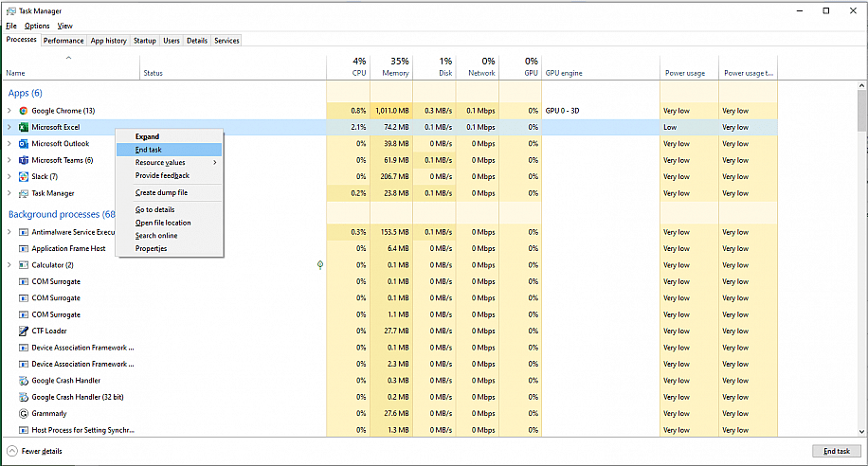Screen dimensions: 868x466
Task: Expand the Task Manager process group
Action: tap(9, 193)
